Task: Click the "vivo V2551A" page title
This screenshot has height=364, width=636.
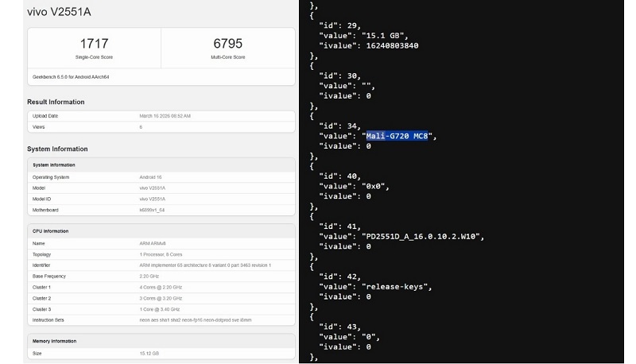Action: (x=59, y=12)
